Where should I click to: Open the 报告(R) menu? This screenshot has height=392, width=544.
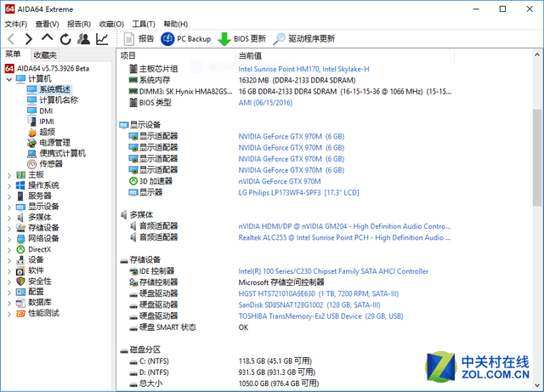coord(79,24)
